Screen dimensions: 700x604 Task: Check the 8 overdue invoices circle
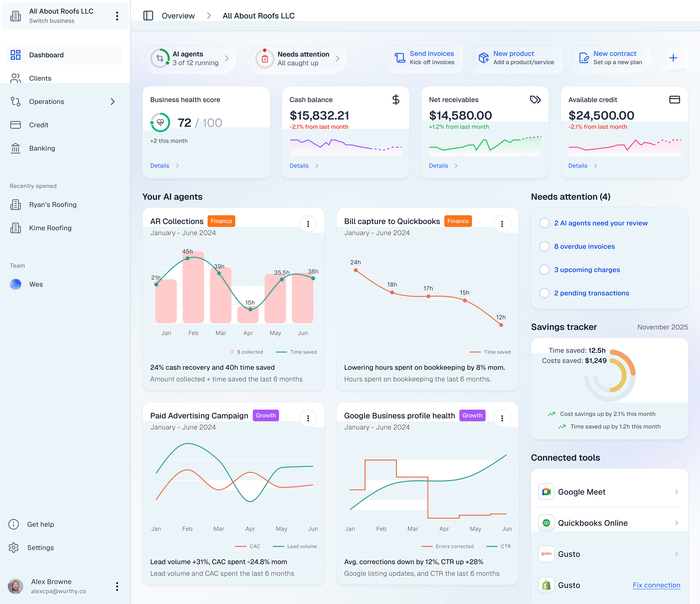[544, 246]
